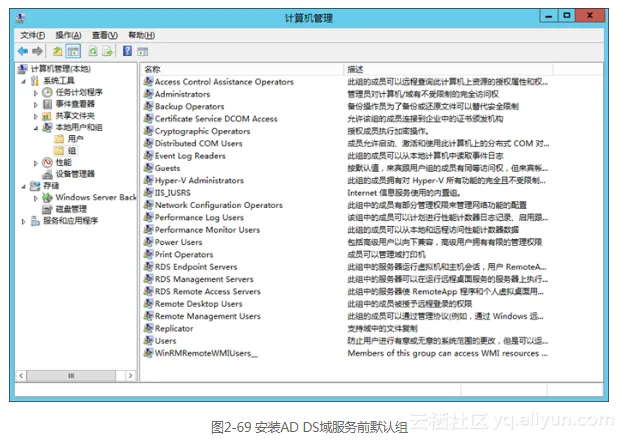Select Print Operators group name
Screen dimensions: 625x441
tap(184, 254)
